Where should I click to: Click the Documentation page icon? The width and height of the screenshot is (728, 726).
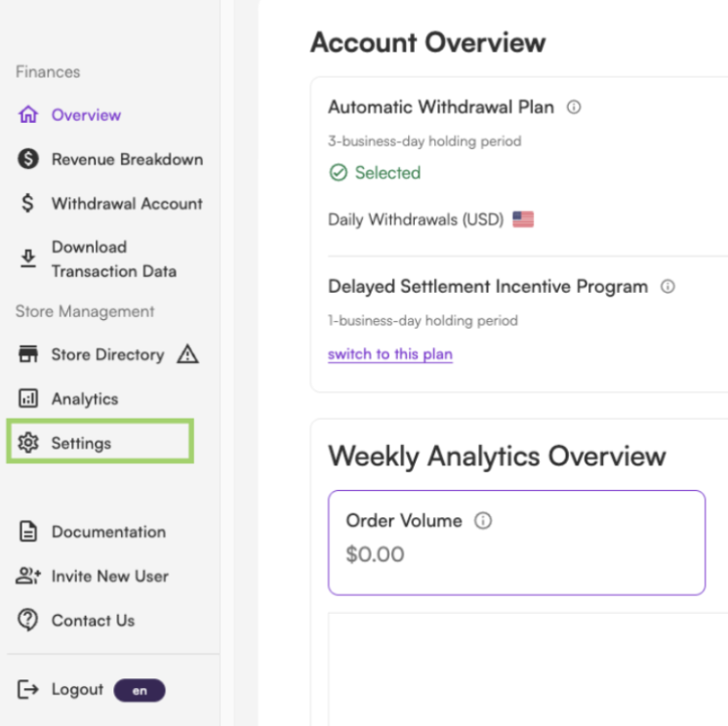[x=28, y=531]
